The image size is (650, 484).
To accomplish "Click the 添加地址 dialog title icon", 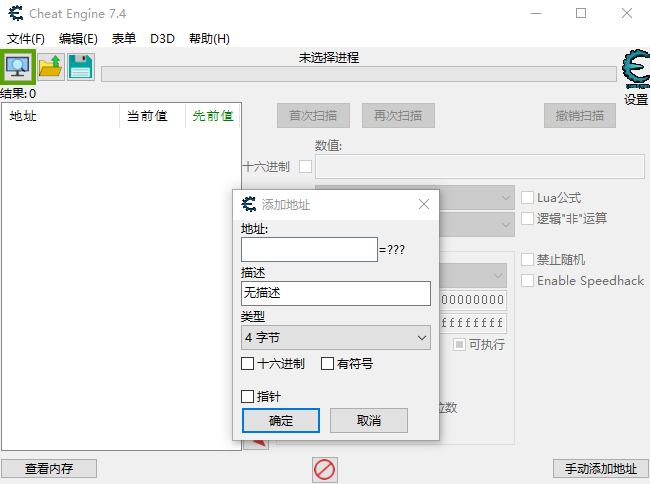I will click(x=249, y=204).
